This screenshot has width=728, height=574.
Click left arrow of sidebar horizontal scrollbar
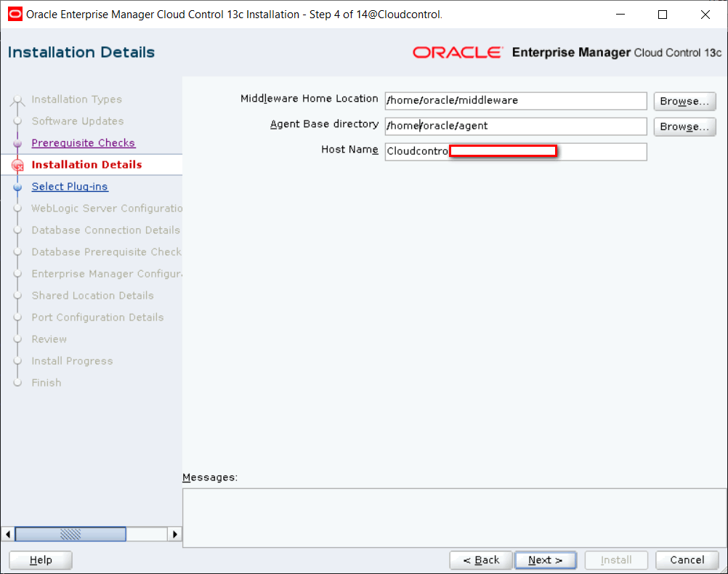pos(7,534)
